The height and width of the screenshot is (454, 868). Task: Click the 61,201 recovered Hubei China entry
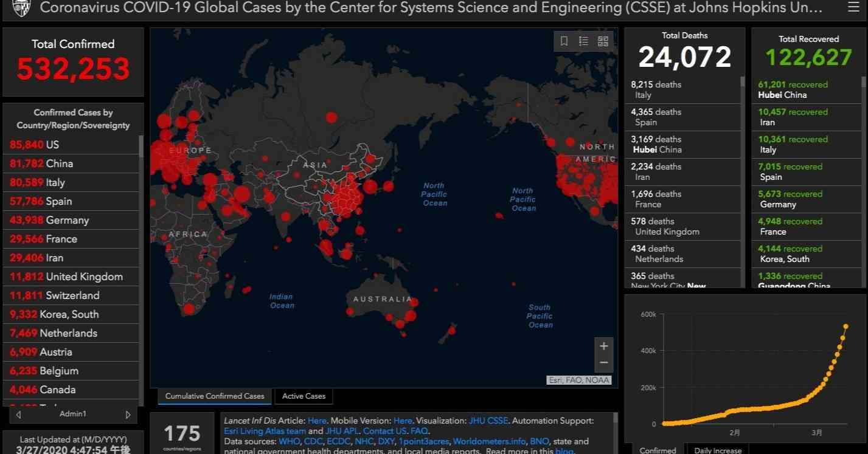click(807, 90)
